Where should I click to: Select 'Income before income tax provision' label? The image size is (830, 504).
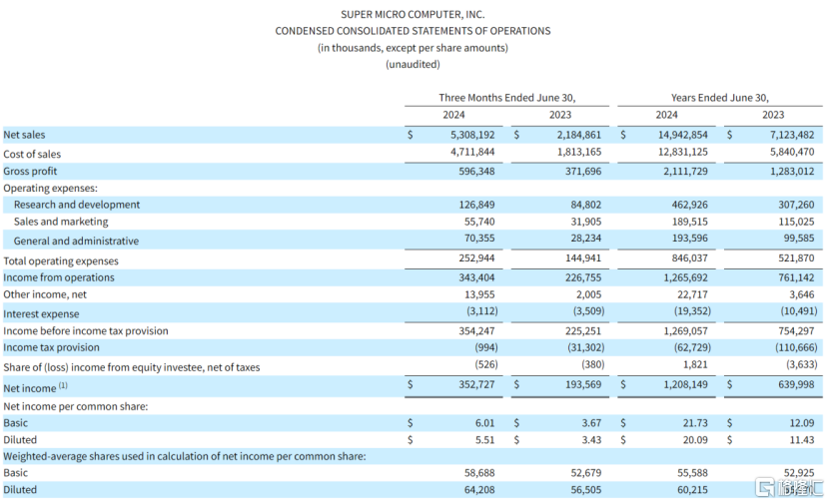86,331
